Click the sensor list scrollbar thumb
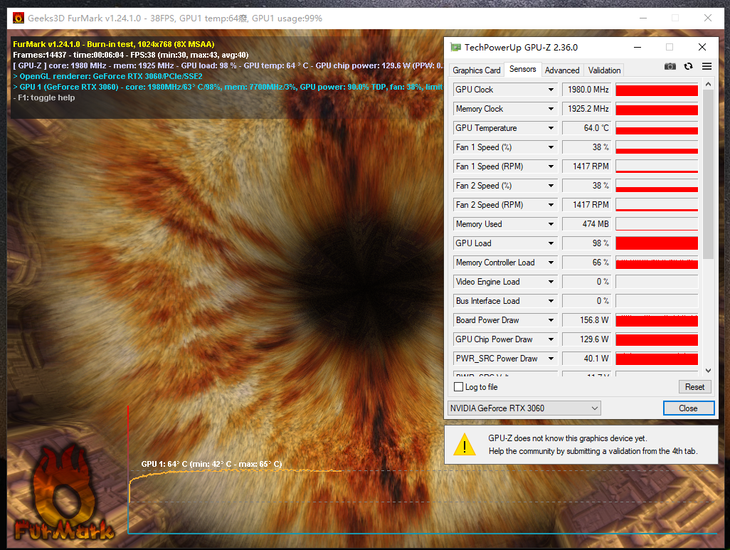Viewport: 730px width, 550px height. 708,175
